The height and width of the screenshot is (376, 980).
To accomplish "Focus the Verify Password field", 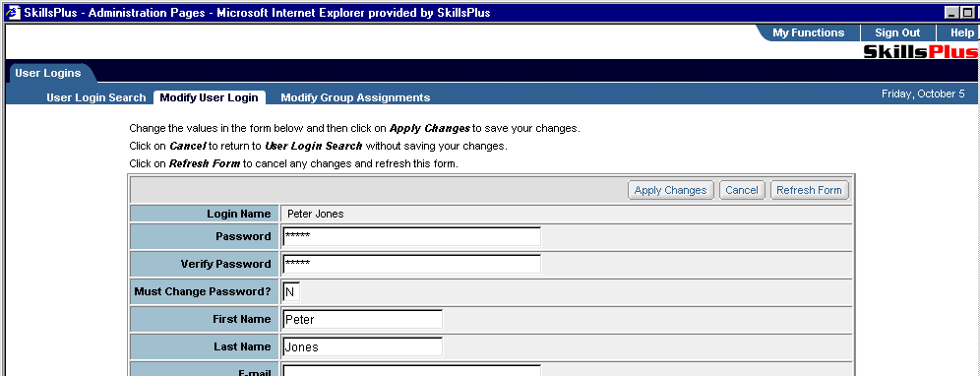I will [411, 264].
